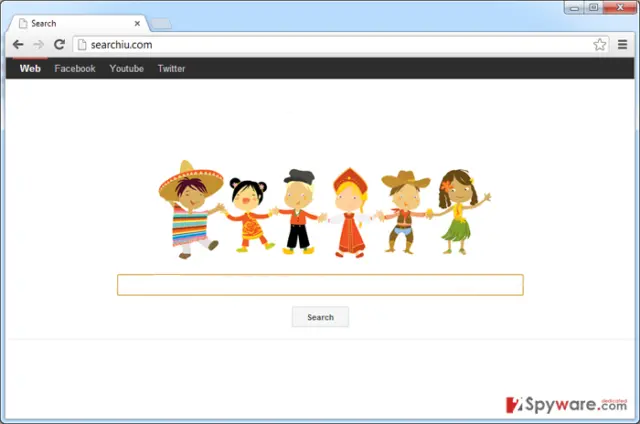This screenshot has height=424, width=640.
Task: Reload the searchiu.com page
Action: (60, 44)
